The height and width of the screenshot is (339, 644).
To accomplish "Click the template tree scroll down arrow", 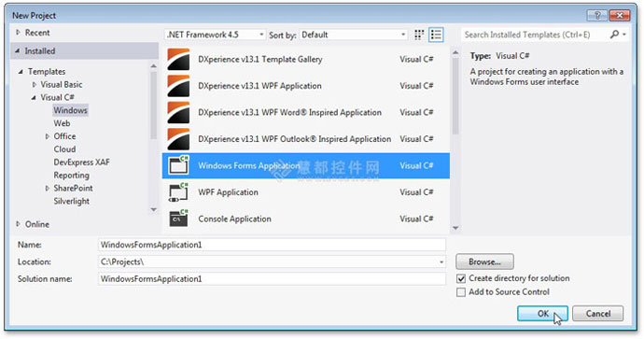I will [154, 209].
